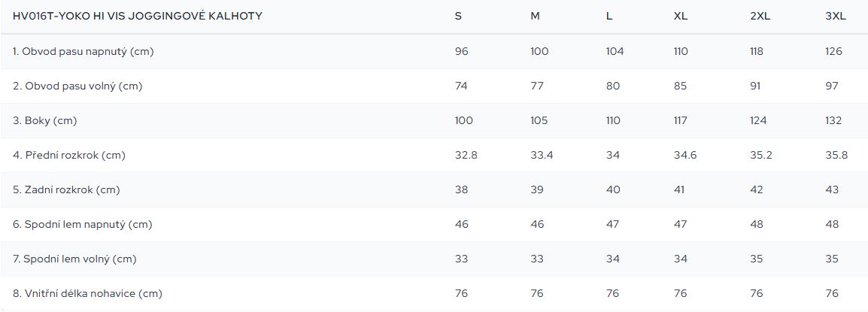Click the table title HV016T-YOKO HI VIS JOGGINGOVÉ KALHOTY
Screen dimensions: 868x312
coord(138,17)
